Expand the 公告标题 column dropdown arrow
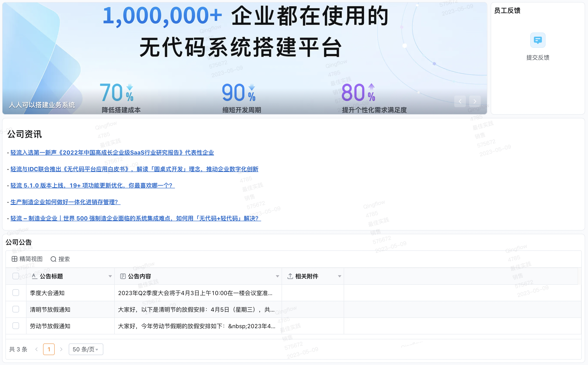Viewport: 588px width, 365px height. coord(110,276)
